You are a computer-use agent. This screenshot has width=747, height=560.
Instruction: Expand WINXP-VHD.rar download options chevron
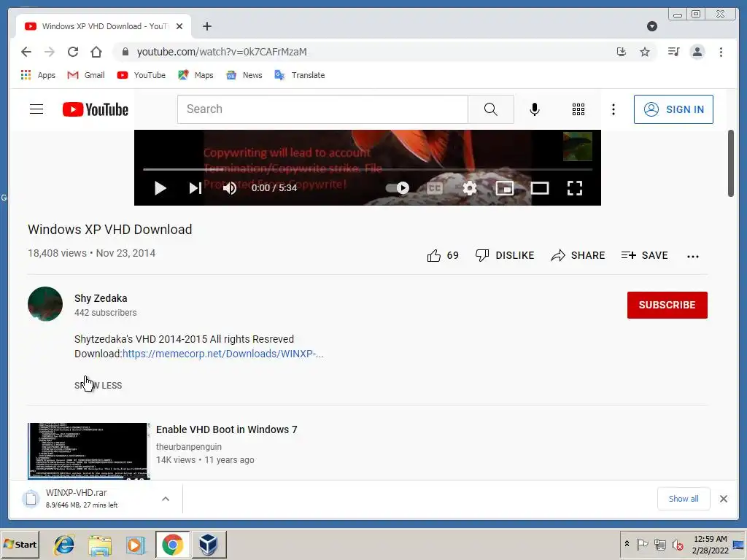[166, 499]
